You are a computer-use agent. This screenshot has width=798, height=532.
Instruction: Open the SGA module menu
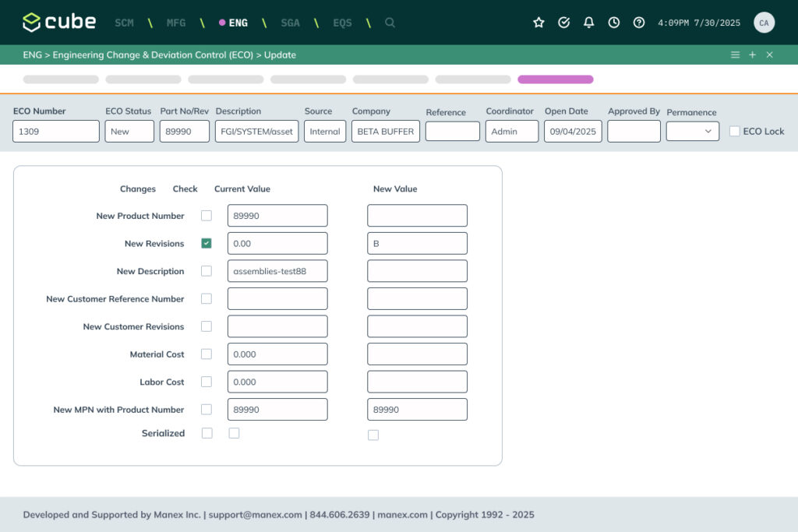[290, 23]
